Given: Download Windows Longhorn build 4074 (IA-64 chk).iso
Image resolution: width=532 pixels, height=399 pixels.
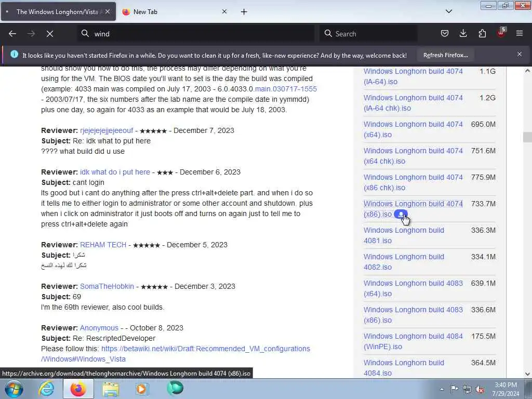Looking at the screenshot, I should pyautogui.click(x=413, y=103).
